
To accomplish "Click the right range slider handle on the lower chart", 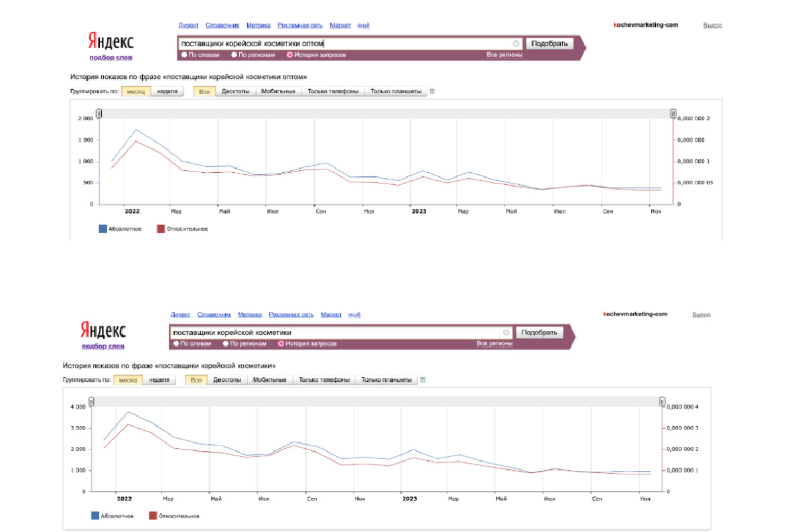I will (x=662, y=402).
